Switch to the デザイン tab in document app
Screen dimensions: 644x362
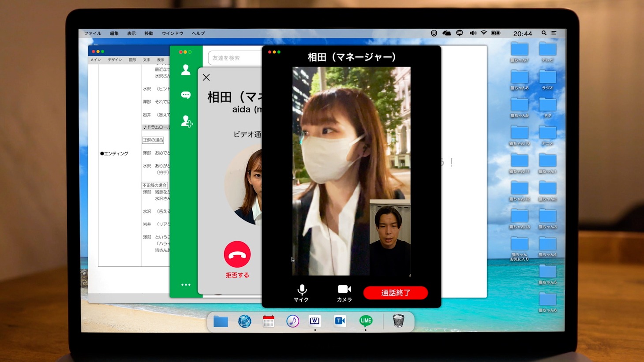click(115, 60)
